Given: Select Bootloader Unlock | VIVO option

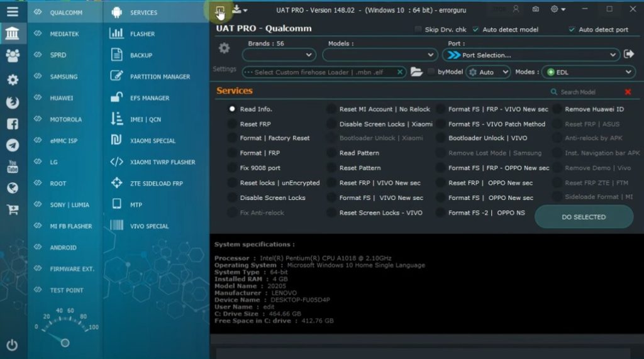Looking at the screenshot, I should point(440,138).
